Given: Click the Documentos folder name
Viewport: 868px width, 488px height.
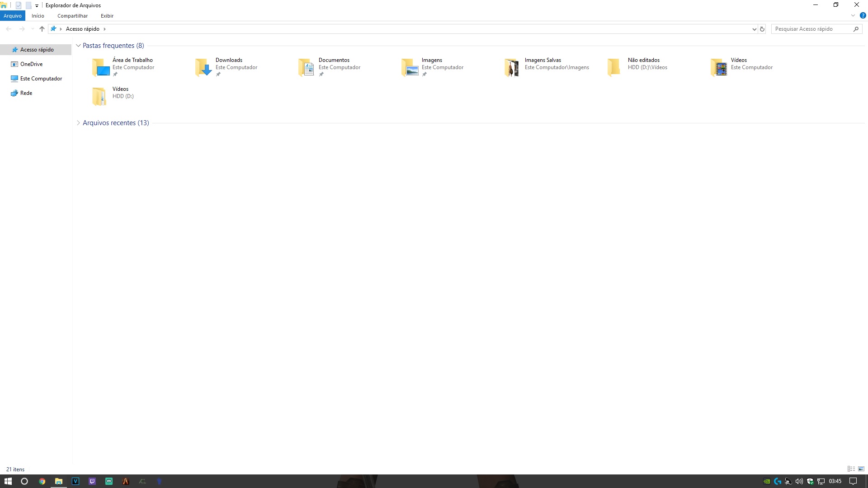Looking at the screenshot, I should click(334, 60).
